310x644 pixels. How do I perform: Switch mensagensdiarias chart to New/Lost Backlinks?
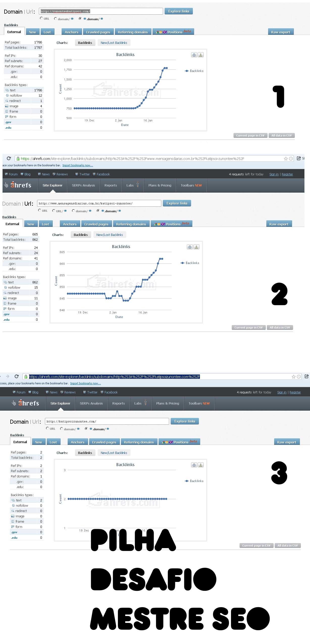[110, 235]
